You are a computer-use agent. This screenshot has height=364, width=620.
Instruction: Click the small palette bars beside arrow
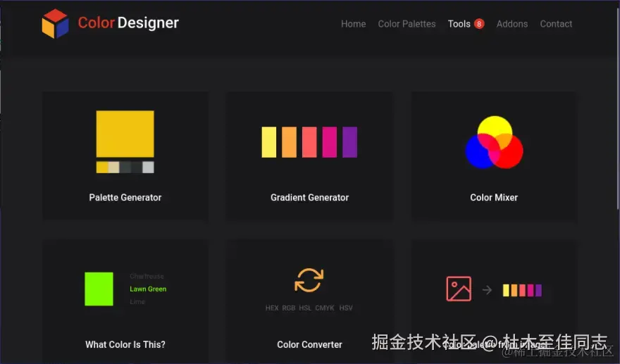pos(522,290)
